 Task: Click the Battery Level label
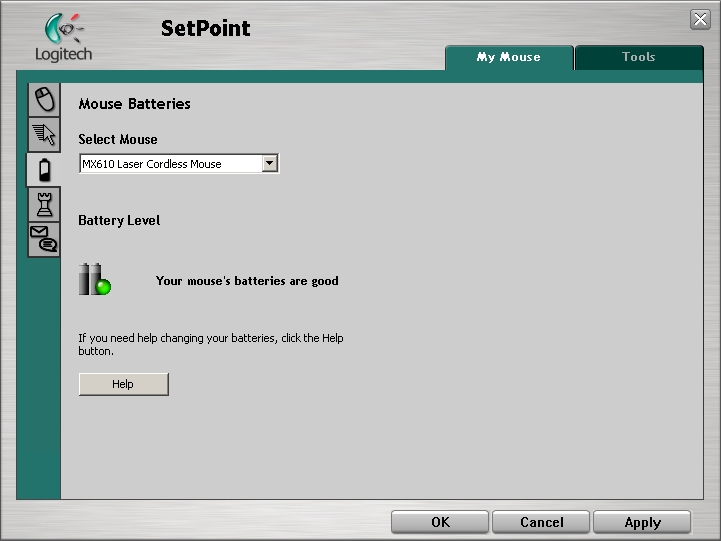coord(119,220)
